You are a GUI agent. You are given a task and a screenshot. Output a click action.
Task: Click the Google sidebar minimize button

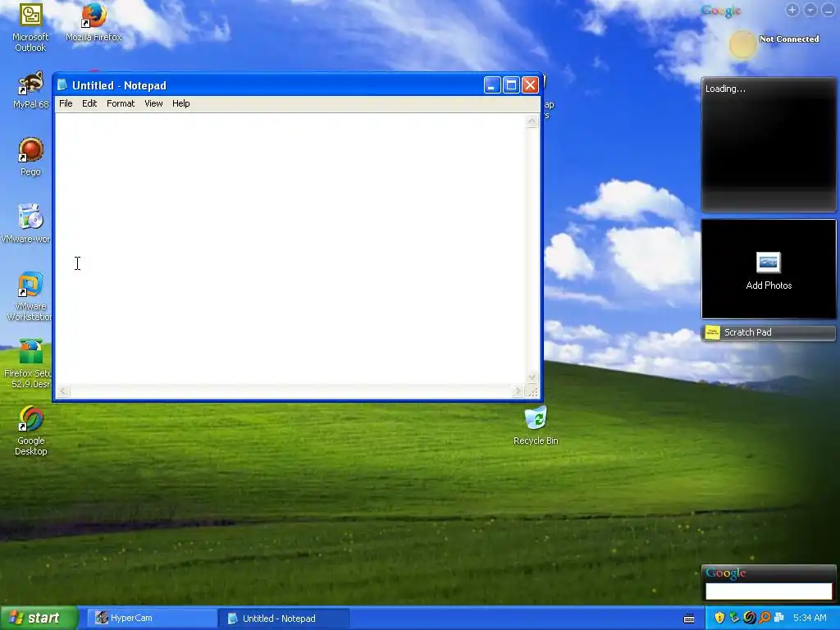tap(829, 10)
